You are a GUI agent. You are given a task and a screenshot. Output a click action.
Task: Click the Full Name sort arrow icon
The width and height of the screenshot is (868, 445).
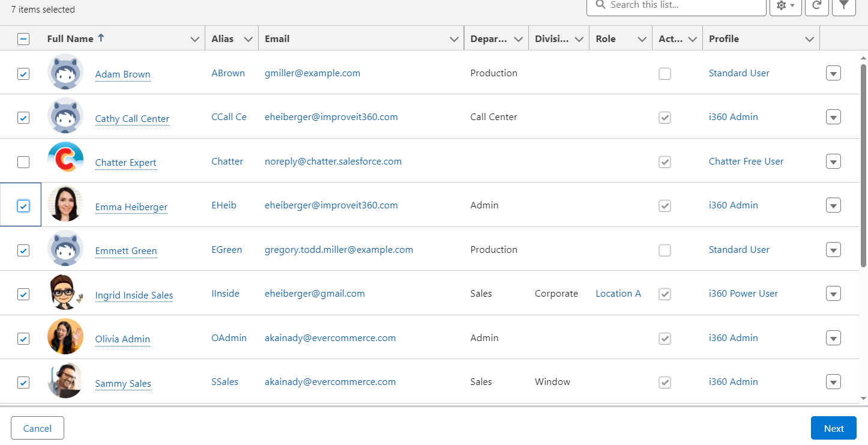pos(101,38)
